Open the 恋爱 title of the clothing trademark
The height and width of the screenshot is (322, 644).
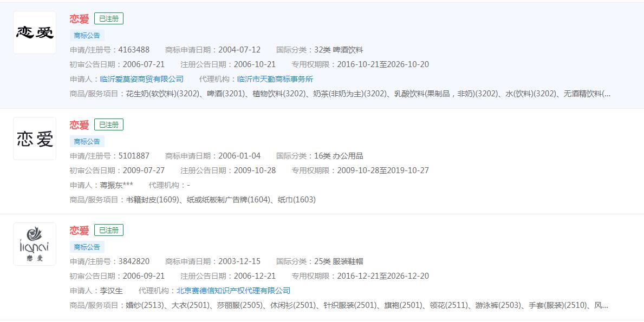pyautogui.click(x=79, y=231)
